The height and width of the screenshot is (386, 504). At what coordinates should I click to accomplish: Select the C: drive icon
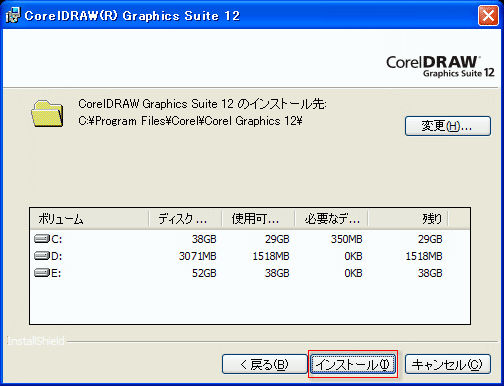42,239
